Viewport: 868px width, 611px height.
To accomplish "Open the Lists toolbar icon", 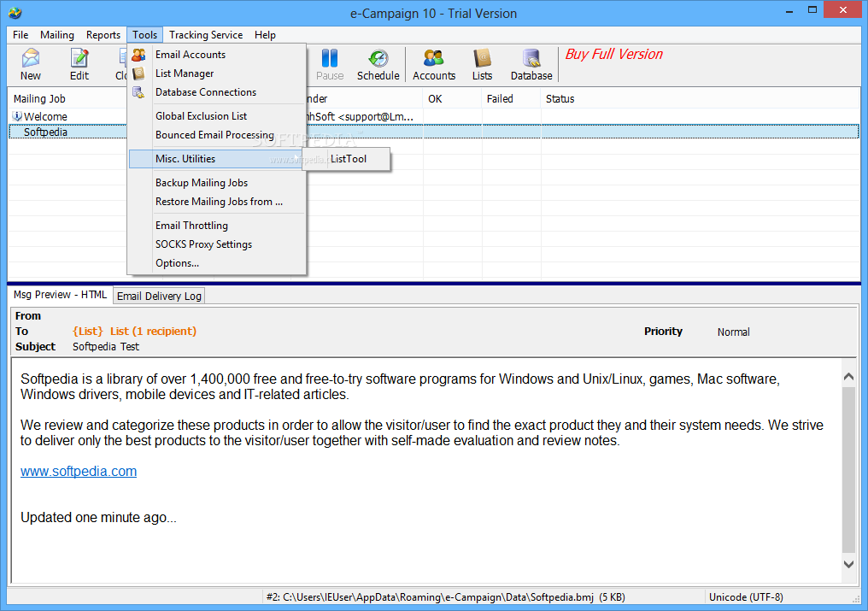I will tap(482, 64).
